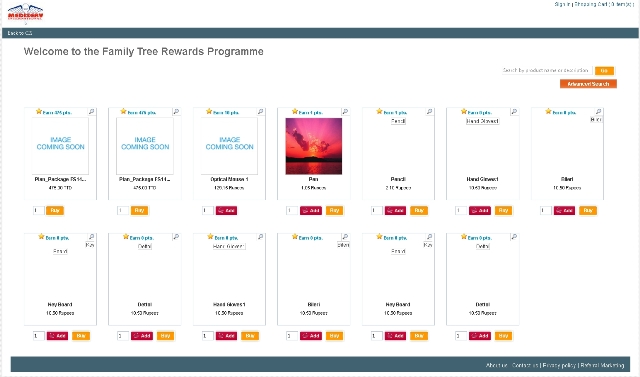The width and height of the screenshot is (640, 377).
Task: Add the Pen product to the cart
Action: [311, 211]
